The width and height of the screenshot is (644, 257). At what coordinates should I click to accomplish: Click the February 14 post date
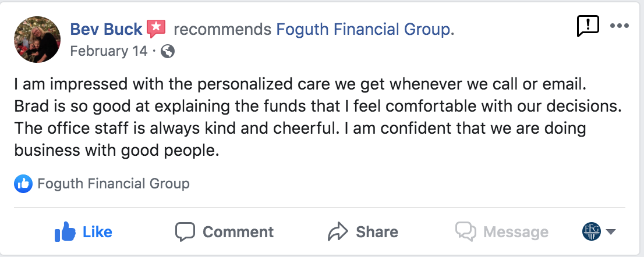[x=108, y=51]
